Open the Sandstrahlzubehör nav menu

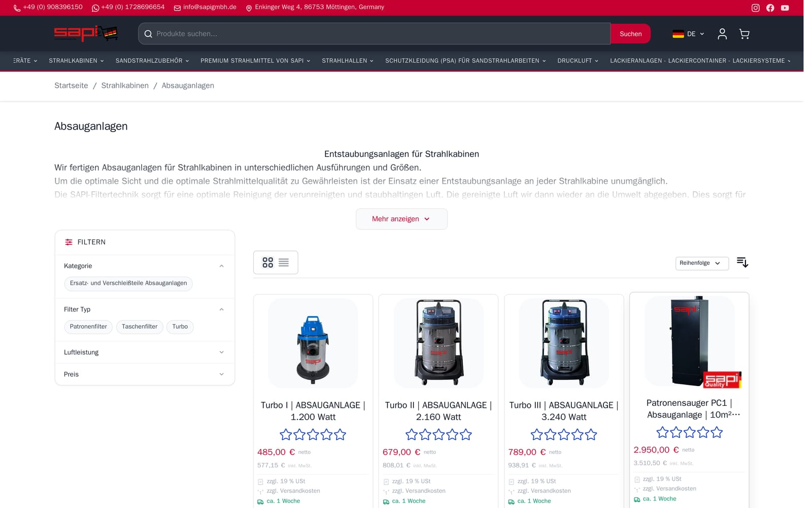click(152, 60)
